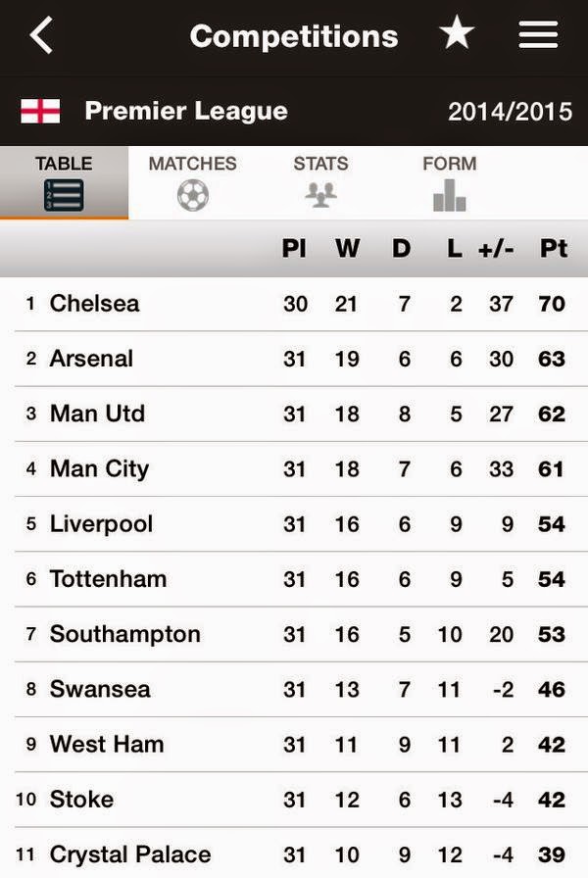Open the hamburger menu
Screen dimensions: 588x878
[x=537, y=35]
